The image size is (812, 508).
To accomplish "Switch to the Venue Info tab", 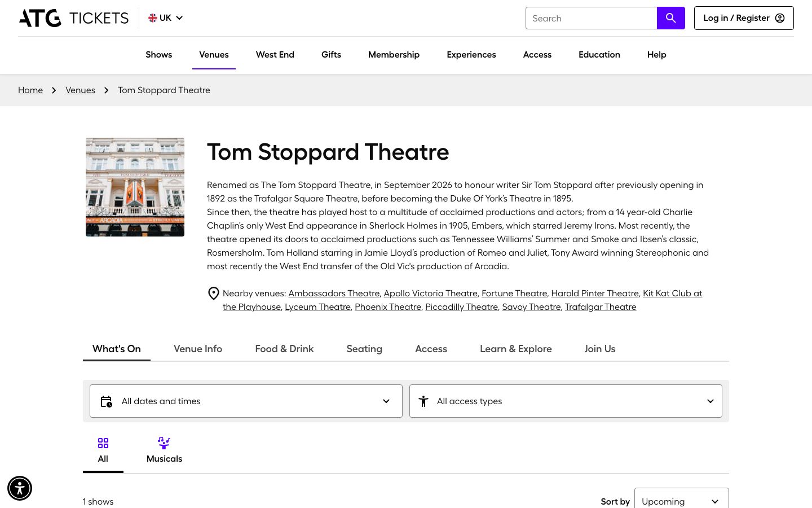I will point(198,349).
